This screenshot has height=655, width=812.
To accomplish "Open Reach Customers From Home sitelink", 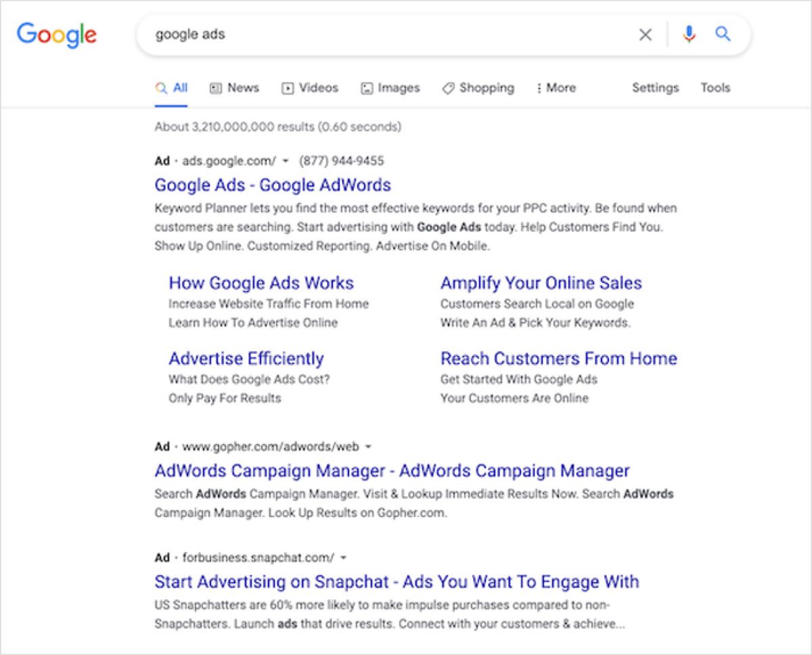I will tap(559, 359).
